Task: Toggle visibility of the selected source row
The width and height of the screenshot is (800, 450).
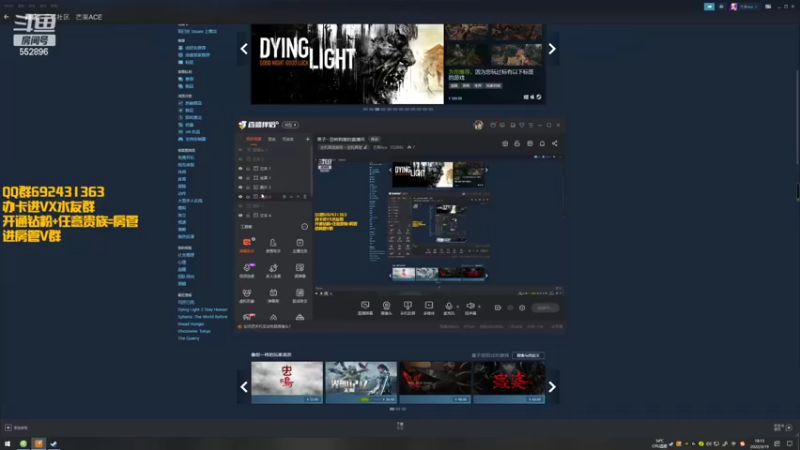Action: [x=240, y=196]
